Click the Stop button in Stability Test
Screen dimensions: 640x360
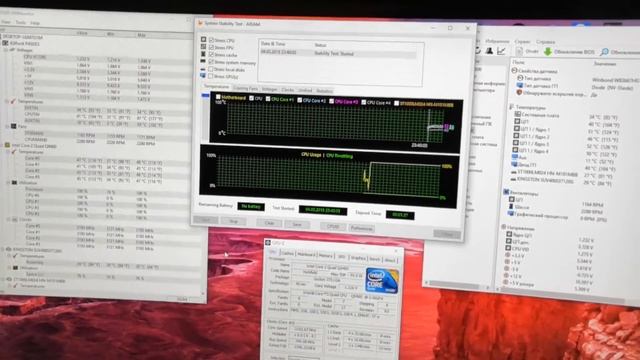click(x=233, y=221)
